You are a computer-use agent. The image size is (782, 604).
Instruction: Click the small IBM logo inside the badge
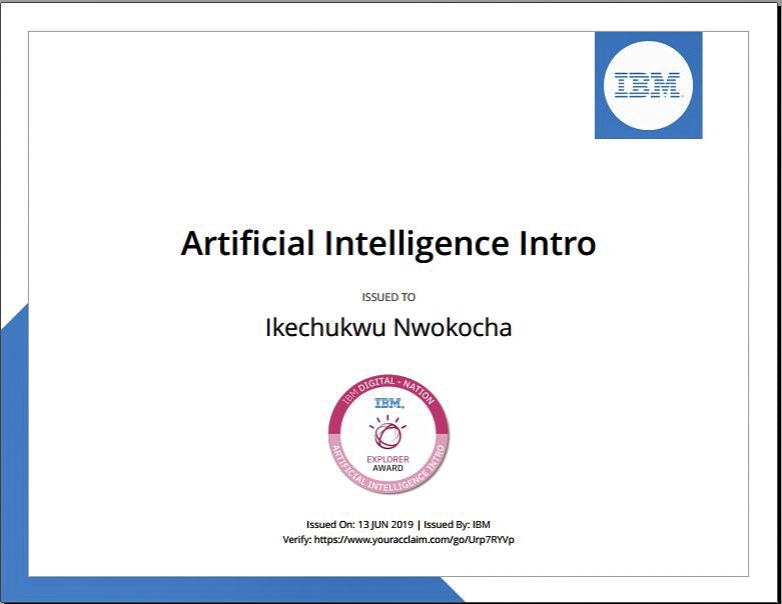click(388, 404)
